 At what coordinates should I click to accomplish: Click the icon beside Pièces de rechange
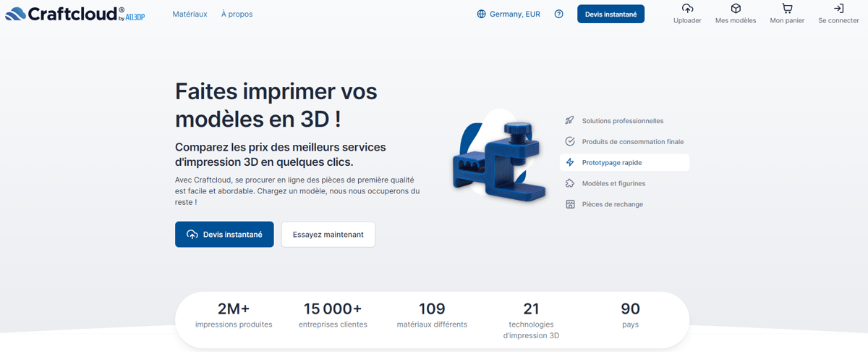(570, 204)
